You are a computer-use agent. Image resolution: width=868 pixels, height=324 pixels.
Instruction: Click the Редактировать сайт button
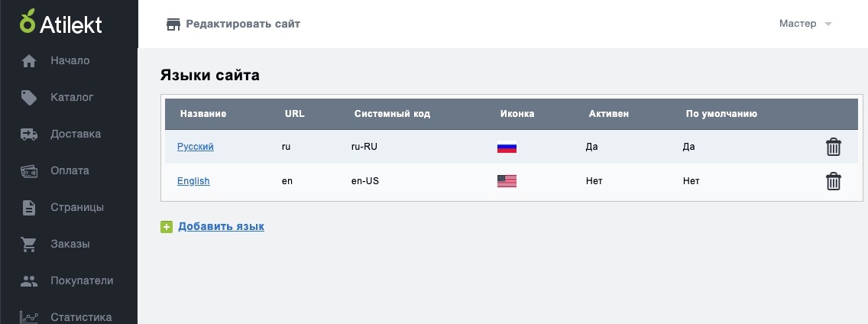coord(233,24)
